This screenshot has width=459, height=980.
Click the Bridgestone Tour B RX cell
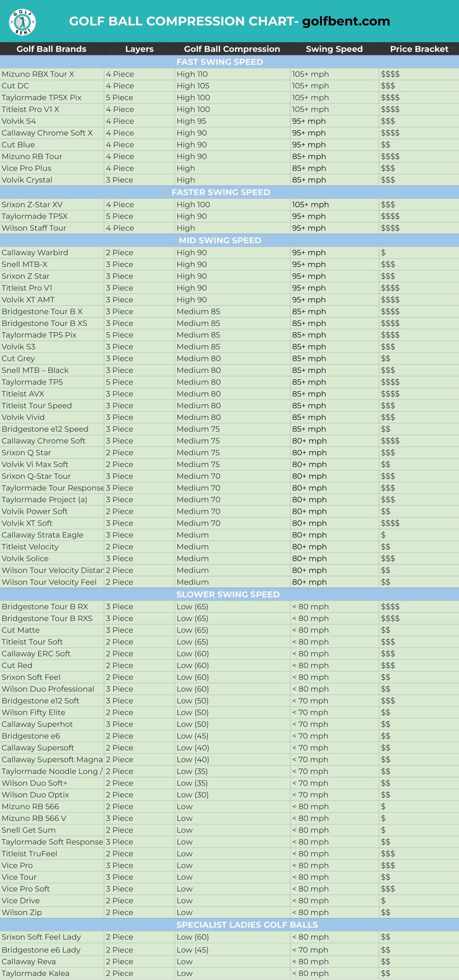point(52,606)
